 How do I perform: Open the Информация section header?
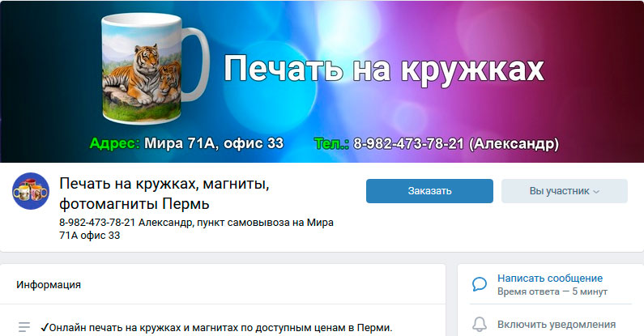49,285
